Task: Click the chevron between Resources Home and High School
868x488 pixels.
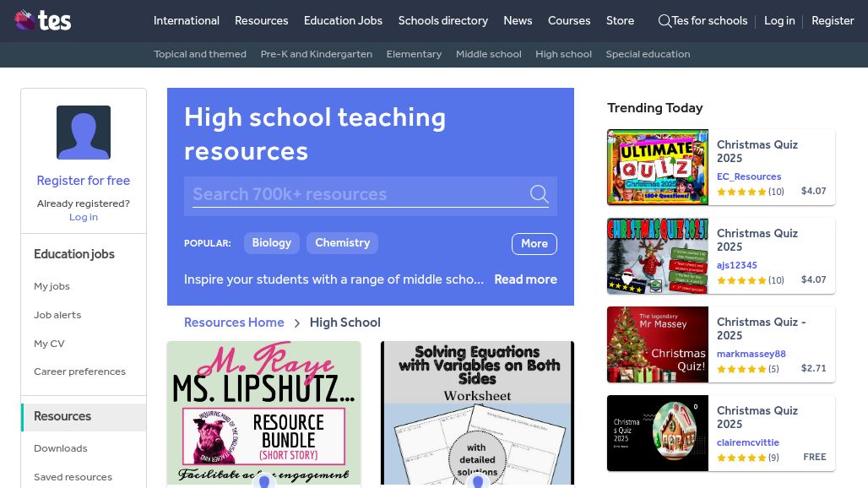Action: [297, 323]
